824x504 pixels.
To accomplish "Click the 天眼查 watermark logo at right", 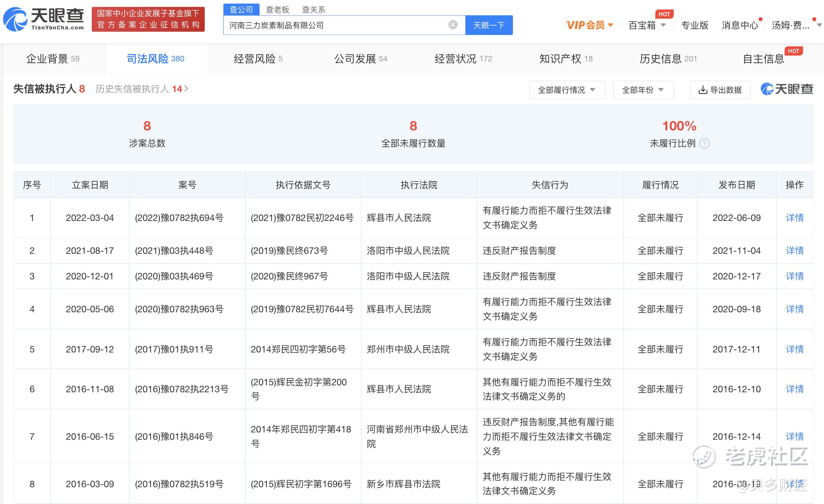I will pos(787,89).
